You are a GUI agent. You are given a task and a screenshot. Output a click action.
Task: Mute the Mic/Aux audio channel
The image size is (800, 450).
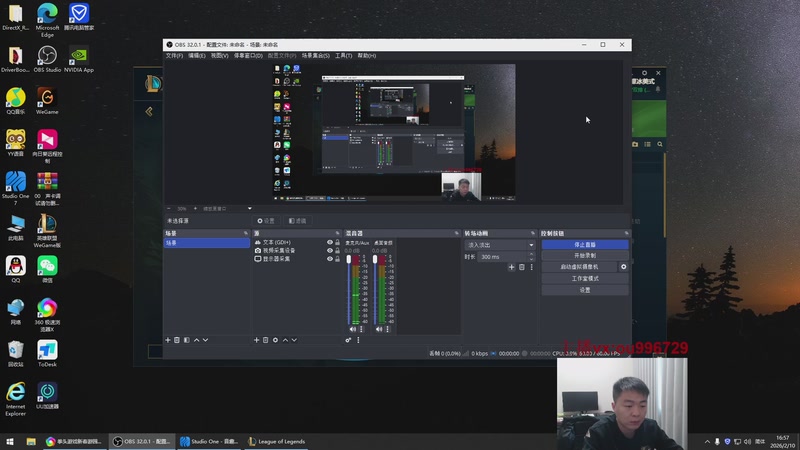point(353,329)
